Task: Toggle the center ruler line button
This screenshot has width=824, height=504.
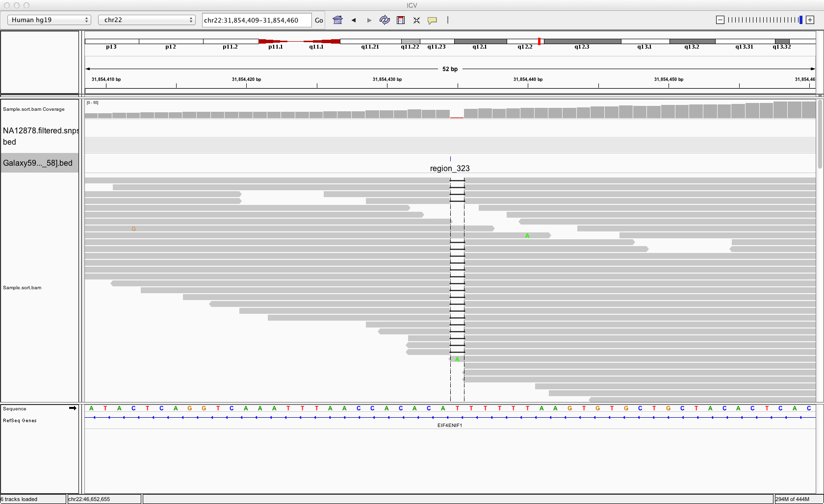Action: (448, 20)
